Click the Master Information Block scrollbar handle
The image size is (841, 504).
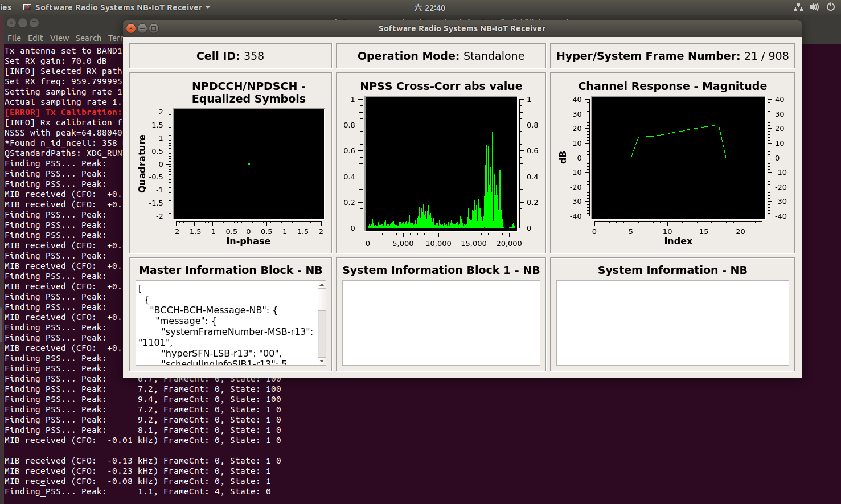tap(322, 300)
